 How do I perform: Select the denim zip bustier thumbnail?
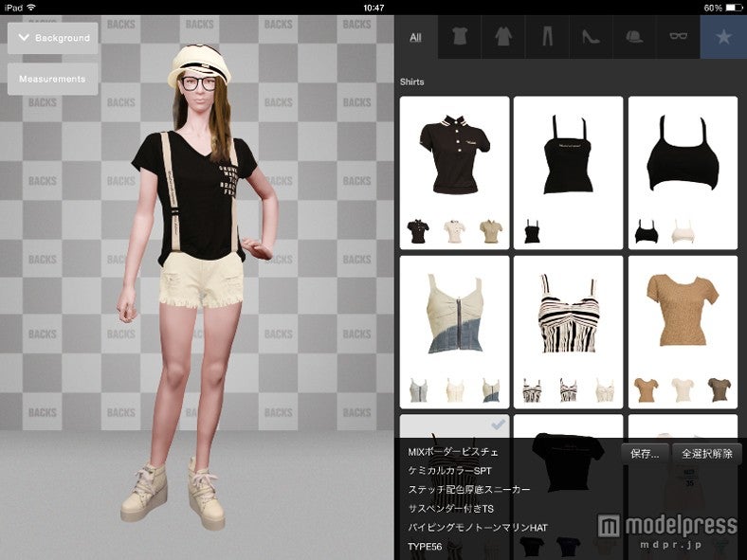(x=454, y=313)
